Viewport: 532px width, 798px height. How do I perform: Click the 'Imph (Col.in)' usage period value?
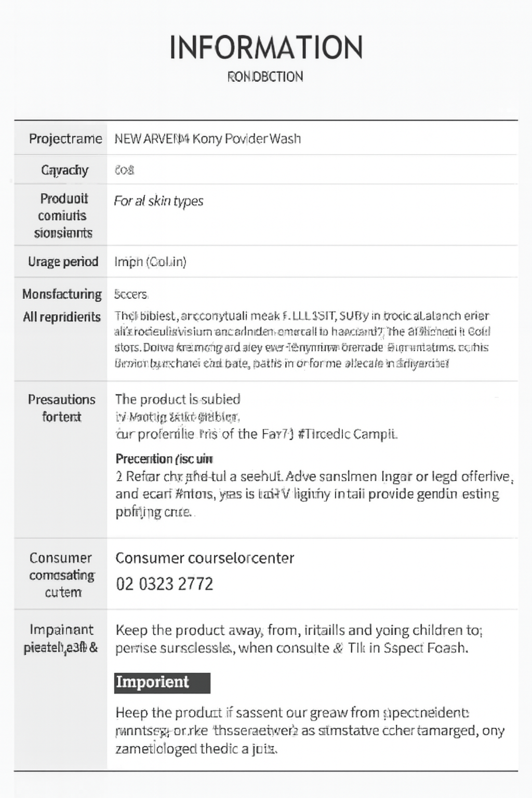(x=150, y=262)
